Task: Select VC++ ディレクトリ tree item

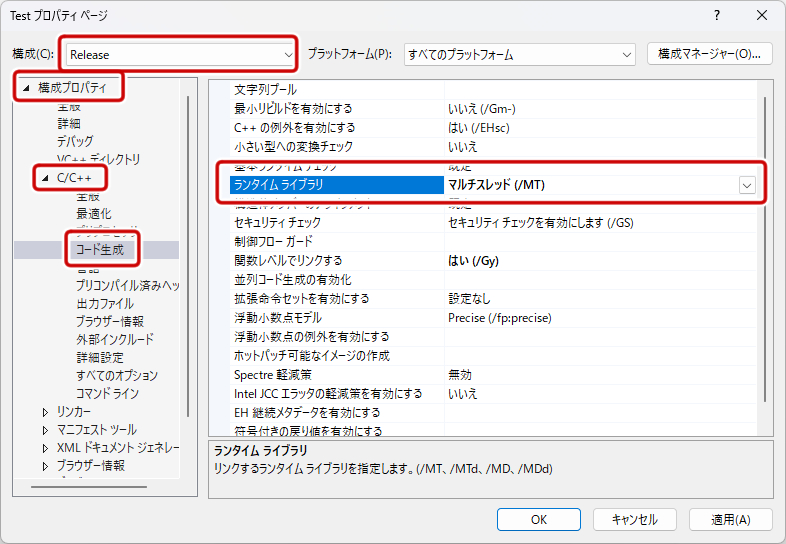Action: [98, 159]
